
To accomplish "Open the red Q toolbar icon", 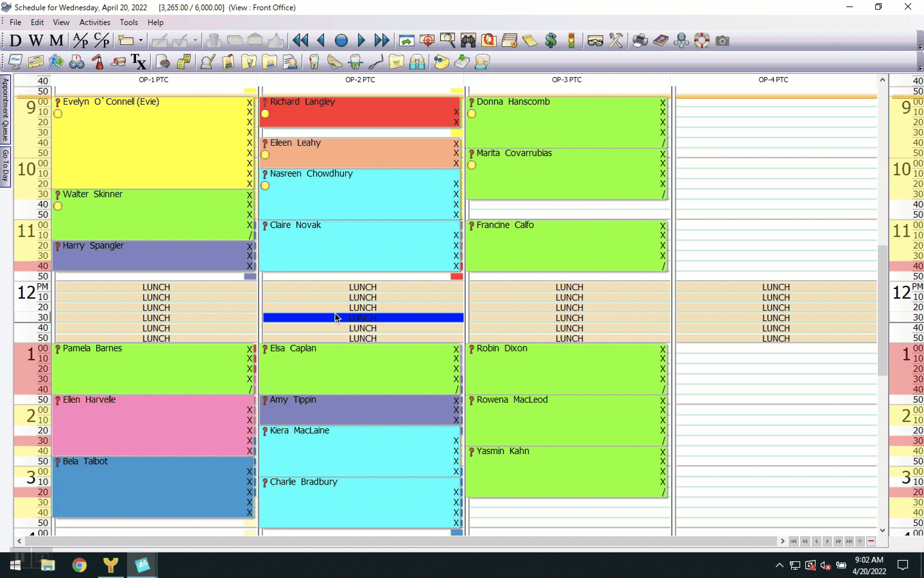I will pos(489,40).
